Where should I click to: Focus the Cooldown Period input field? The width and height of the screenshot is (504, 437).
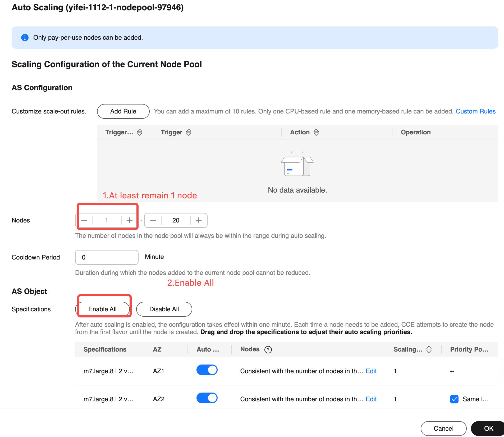point(107,257)
